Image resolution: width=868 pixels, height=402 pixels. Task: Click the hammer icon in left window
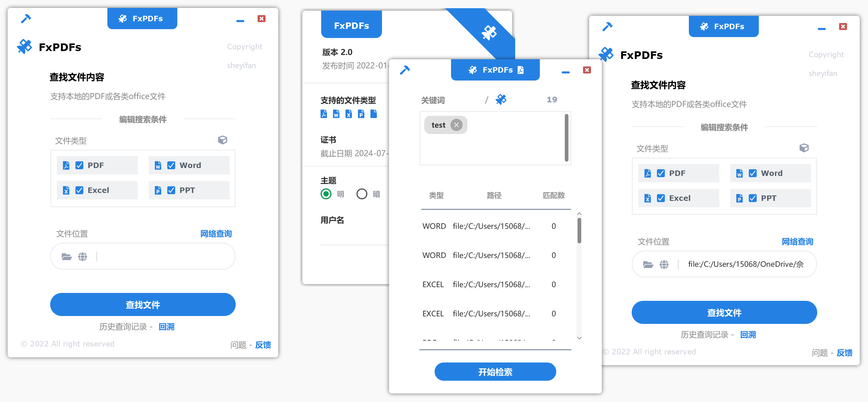pos(26,19)
